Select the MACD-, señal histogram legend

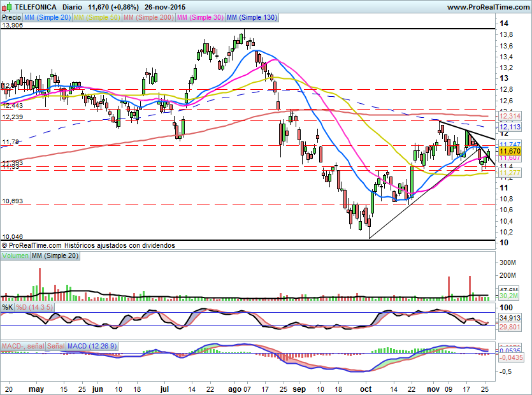click(23, 346)
